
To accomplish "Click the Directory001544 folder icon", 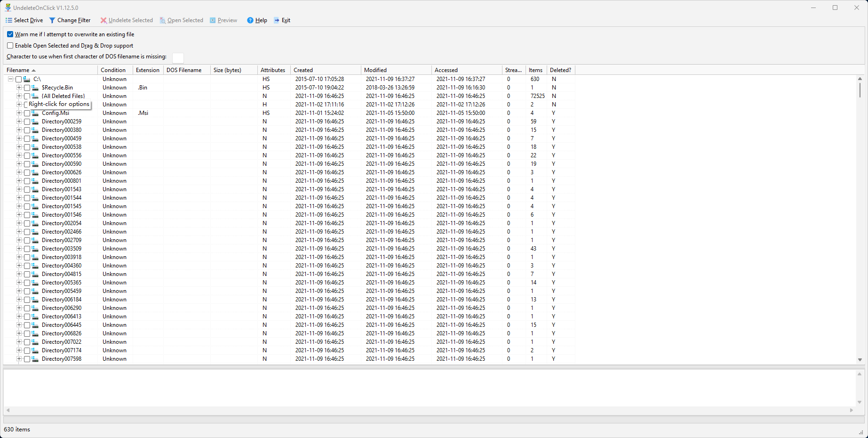I will point(35,198).
